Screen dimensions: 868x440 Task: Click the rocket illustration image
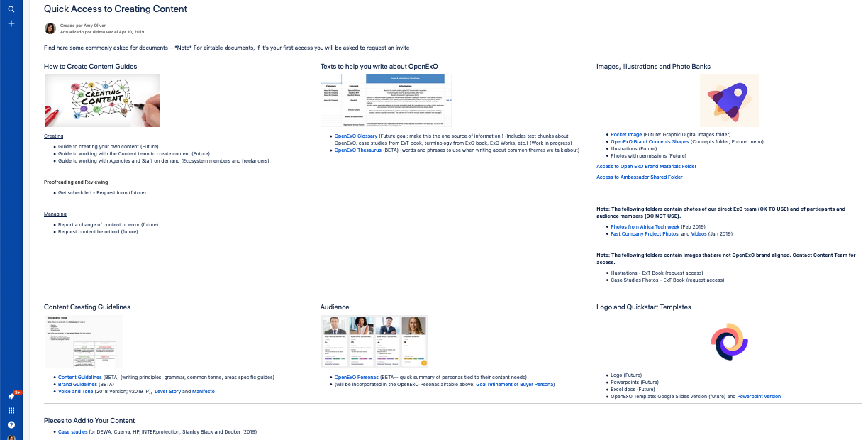coord(729,100)
